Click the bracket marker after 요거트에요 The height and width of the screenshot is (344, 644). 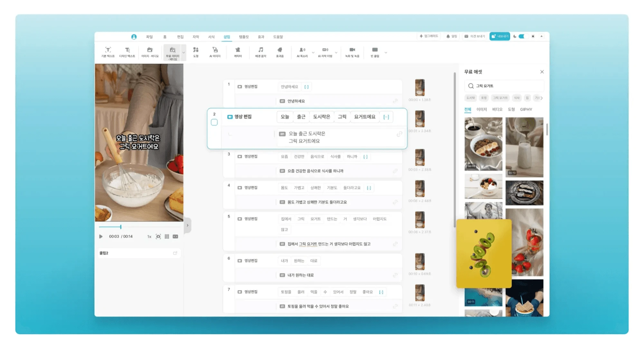tap(386, 117)
